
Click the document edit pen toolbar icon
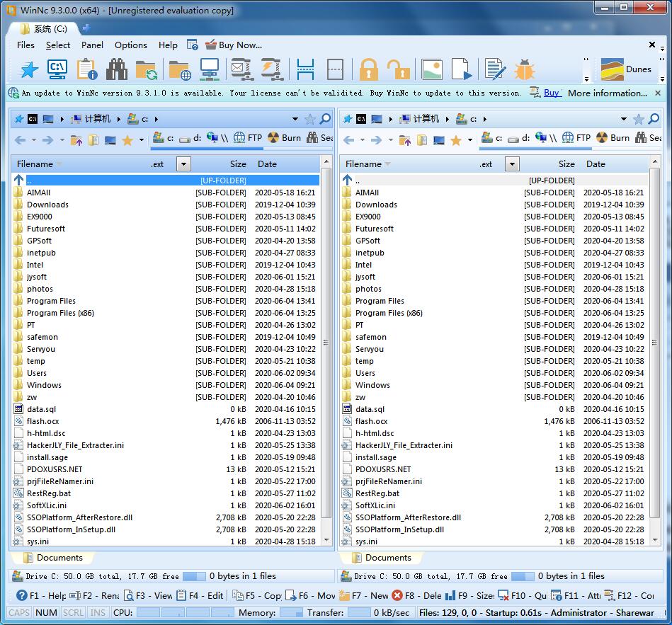[496, 69]
